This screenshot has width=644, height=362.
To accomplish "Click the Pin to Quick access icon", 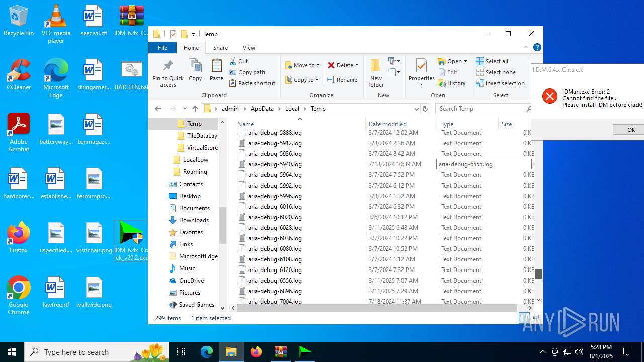I will (168, 73).
